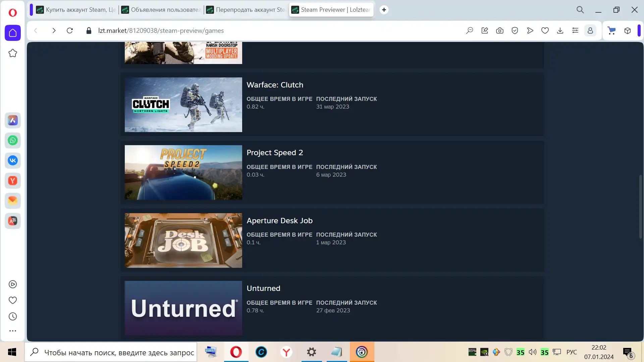Screen dimensions: 644x362
Task: Click Unturned cover image
Action: 183,308
